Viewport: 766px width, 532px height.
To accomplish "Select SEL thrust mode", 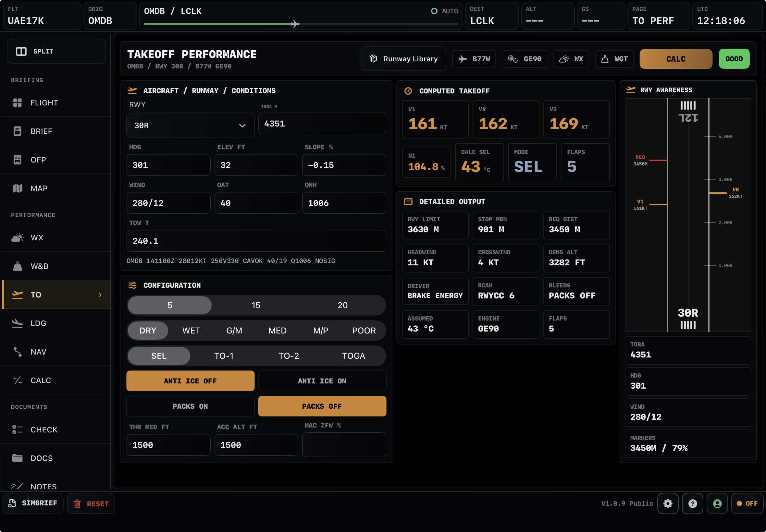I will point(159,356).
